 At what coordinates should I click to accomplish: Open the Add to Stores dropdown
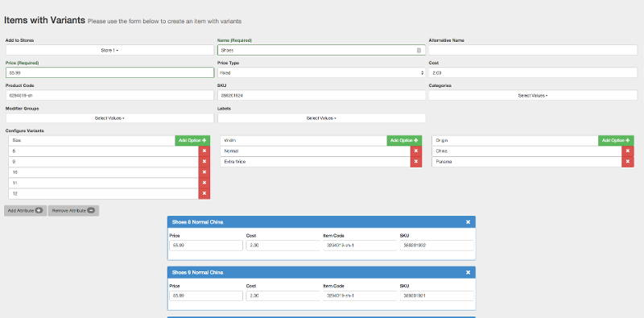[x=109, y=50]
